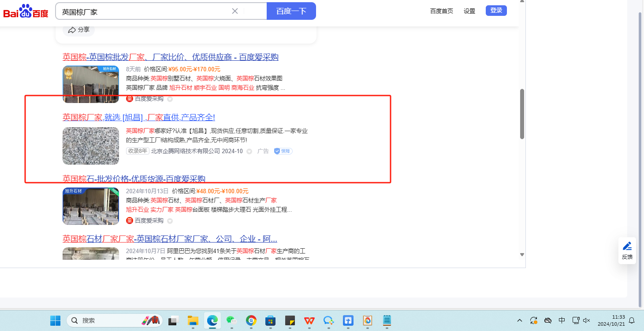This screenshot has height=331, width=644.
Task: Open WeChat from the taskbar
Action: tap(231, 320)
